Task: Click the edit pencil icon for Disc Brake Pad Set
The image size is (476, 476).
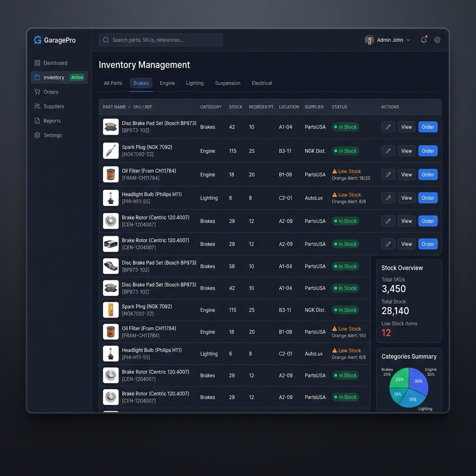Action: coord(388,126)
